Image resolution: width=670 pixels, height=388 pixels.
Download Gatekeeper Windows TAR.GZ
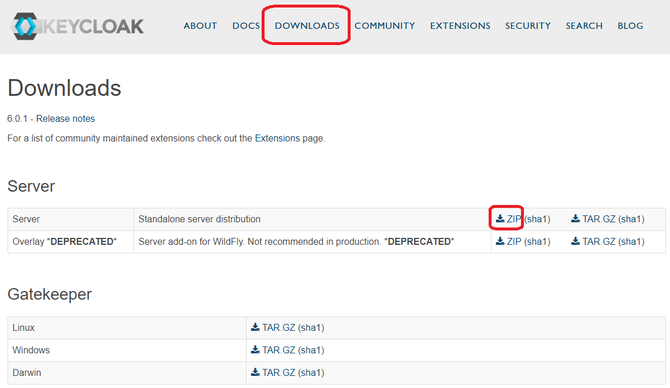click(279, 350)
